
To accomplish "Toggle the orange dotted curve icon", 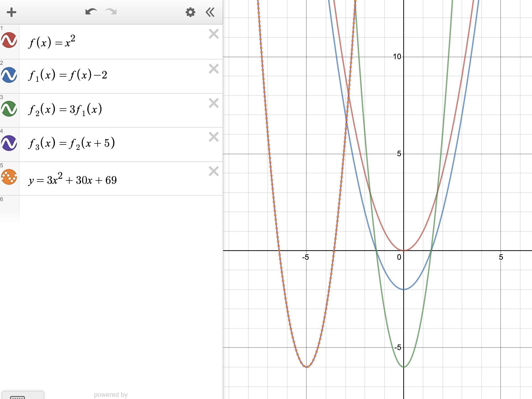I will tap(9, 177).
